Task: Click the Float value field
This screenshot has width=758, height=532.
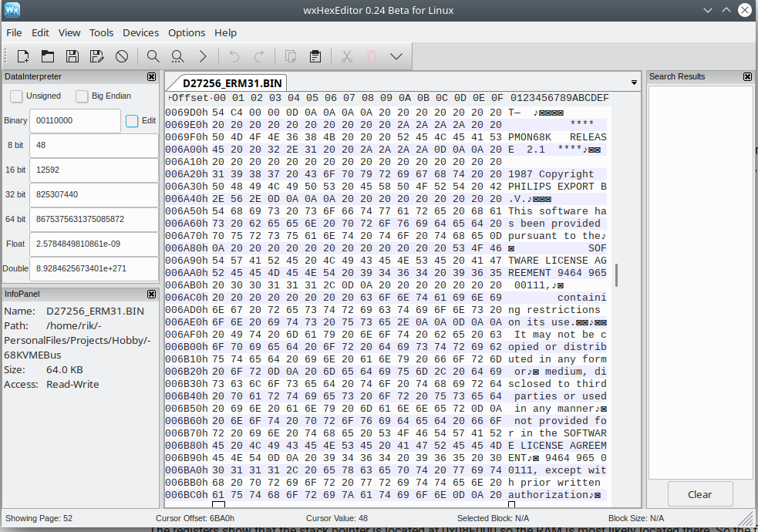Action: point(94,244)
